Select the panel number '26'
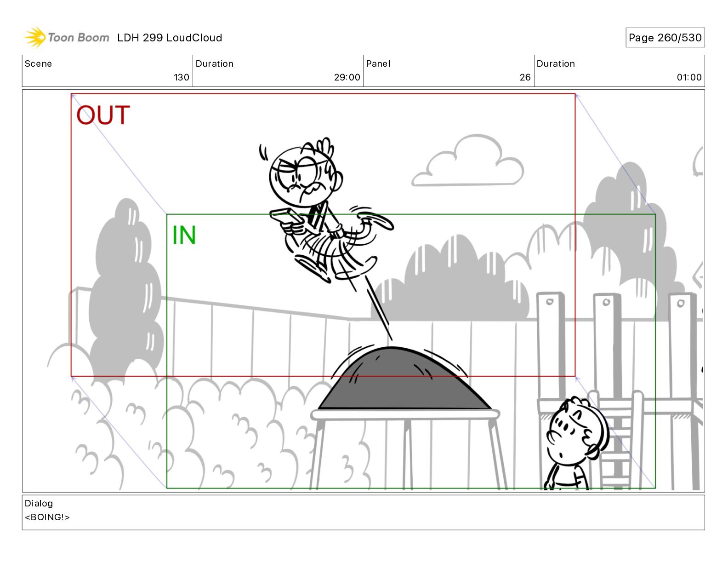The height and width of the screenshot is (563, 728). pyautogui.click(x=525, y=77)
